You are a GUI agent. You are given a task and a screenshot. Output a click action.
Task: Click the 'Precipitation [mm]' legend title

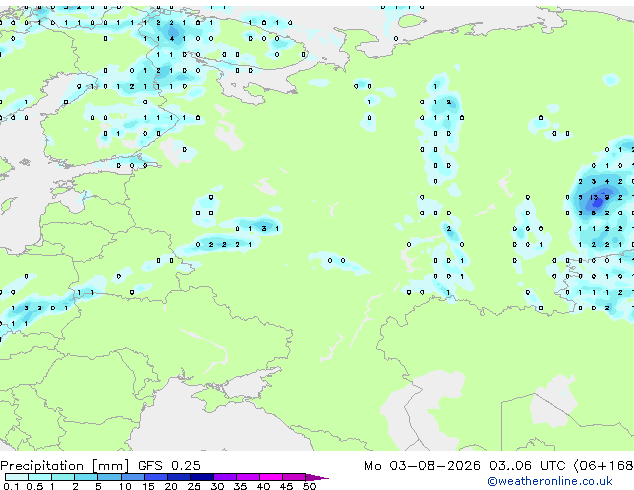(x=64, y=466)
